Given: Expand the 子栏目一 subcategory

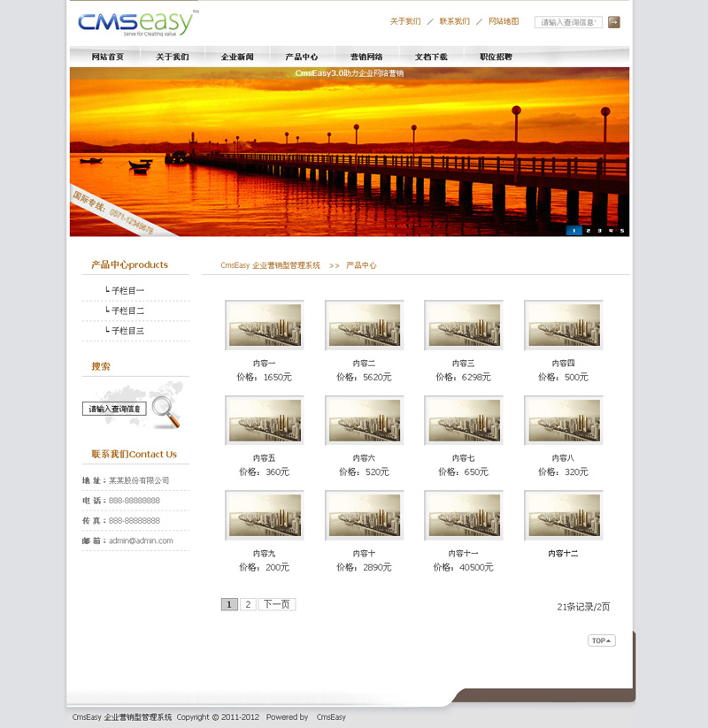Looking at the screenshot, I should (127, 291).
